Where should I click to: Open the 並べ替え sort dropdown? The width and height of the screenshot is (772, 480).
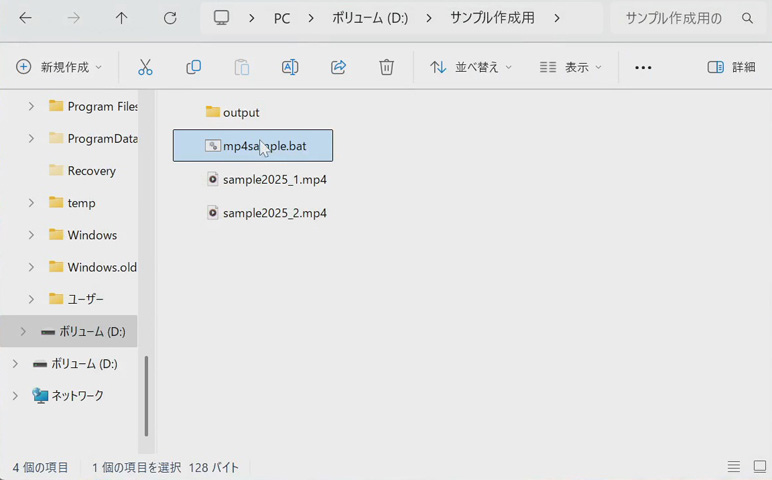[x=471, y=67]
